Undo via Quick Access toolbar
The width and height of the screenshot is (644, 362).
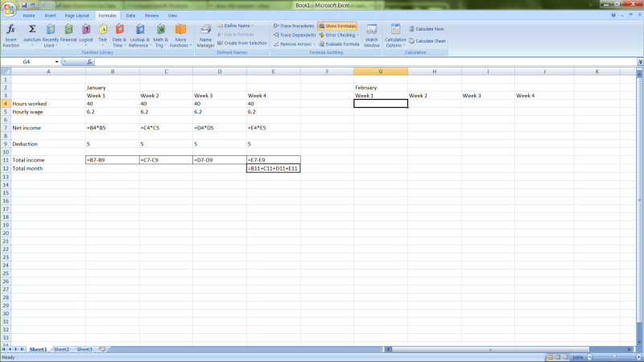[33, 5]
